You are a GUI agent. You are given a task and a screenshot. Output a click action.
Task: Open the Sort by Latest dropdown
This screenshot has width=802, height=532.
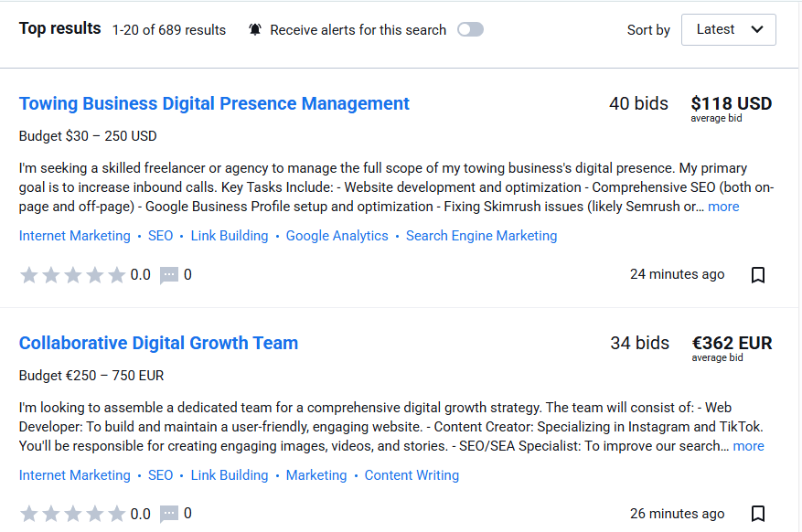click(x=728, y=29)
